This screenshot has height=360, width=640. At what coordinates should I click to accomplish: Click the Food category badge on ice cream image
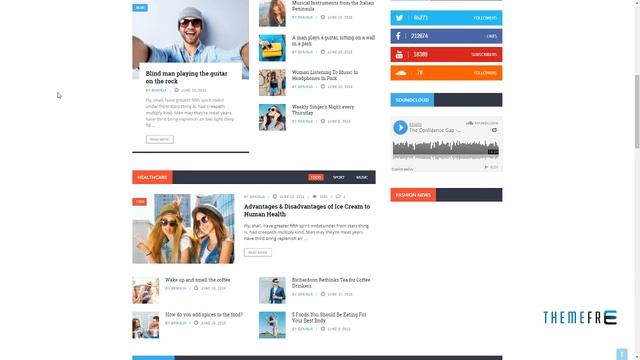pos(139,202)
